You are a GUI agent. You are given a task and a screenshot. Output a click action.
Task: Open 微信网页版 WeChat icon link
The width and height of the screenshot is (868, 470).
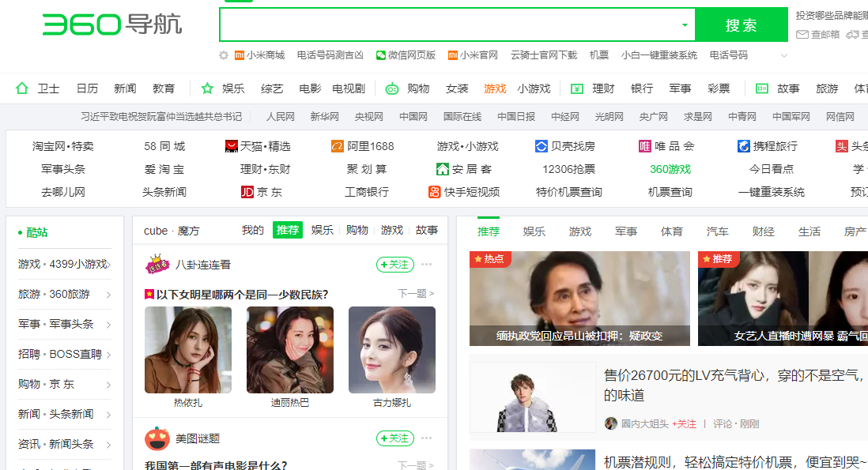click(x=381, y=55)
